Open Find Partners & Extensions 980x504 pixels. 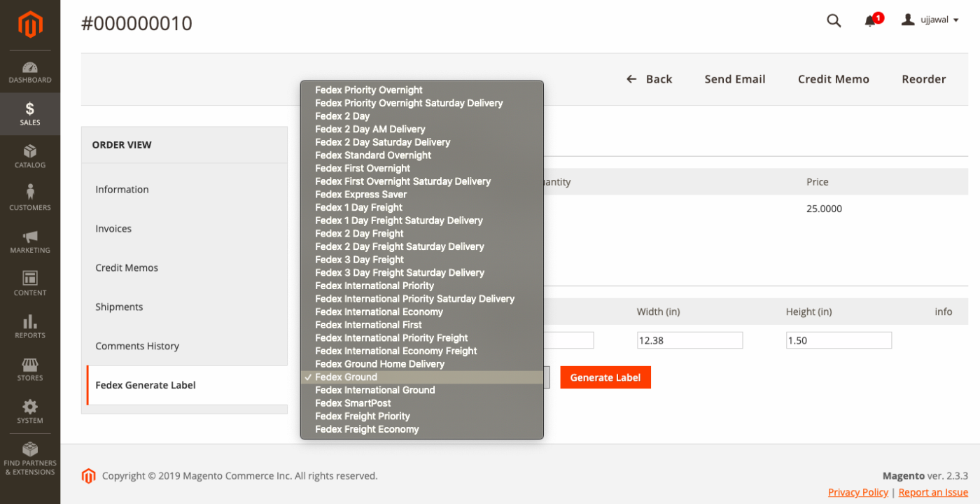[30, 460]
